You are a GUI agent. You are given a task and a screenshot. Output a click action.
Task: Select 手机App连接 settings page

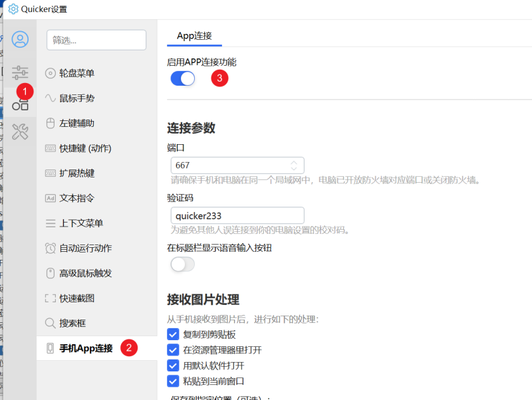click(x=96, y=348)
